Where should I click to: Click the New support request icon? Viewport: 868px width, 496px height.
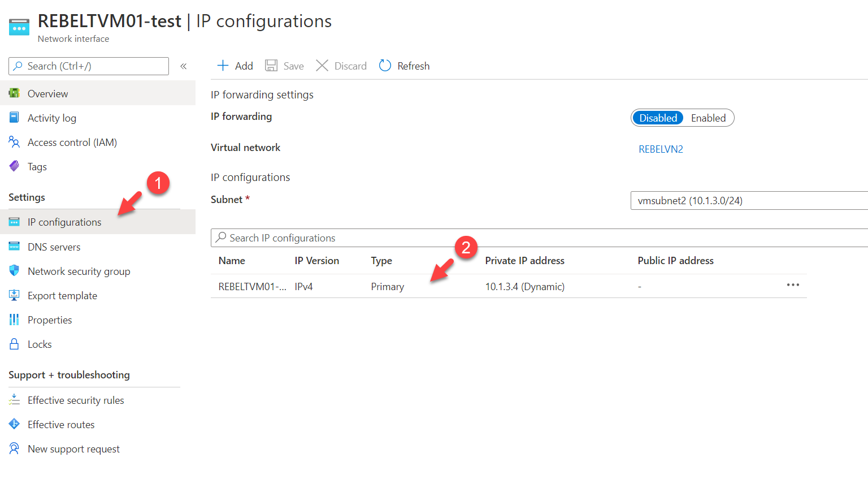(14, 448)
